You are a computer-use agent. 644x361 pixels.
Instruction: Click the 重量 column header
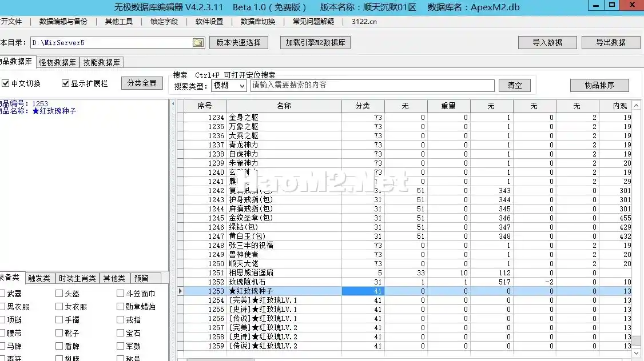pos(448,106)
